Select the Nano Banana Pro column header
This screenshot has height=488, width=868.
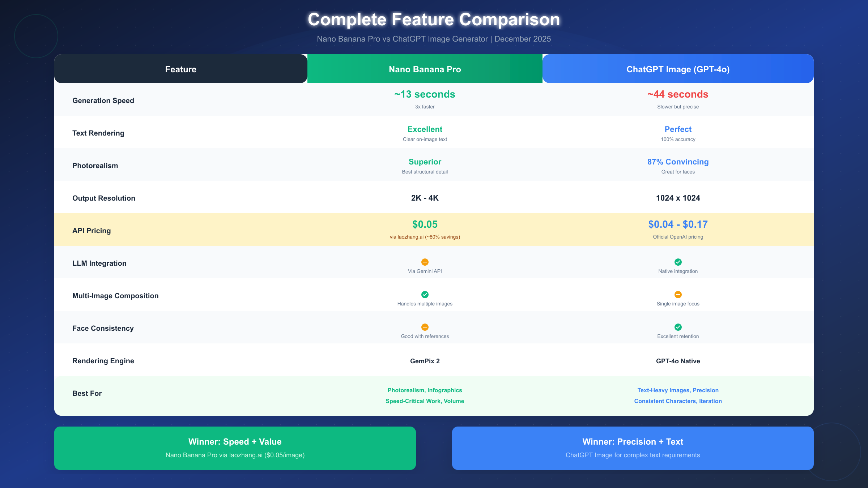pyautogui.click(x=425, y=69)
